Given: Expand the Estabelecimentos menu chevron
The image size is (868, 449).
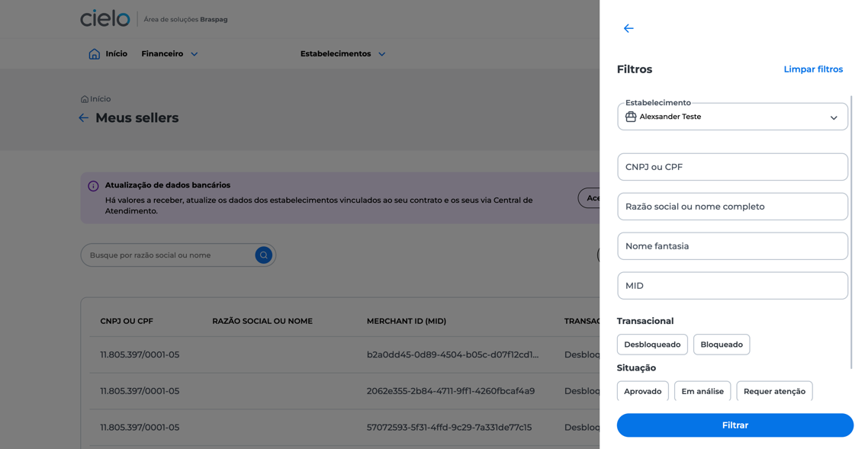Looking at the screenshot, I should tap(382, 54).
